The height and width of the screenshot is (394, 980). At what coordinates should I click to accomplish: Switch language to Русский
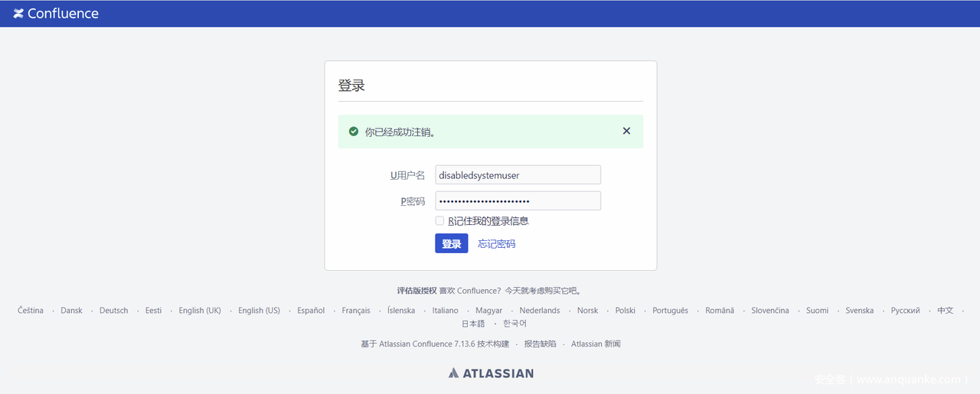[x=906, y=311]
